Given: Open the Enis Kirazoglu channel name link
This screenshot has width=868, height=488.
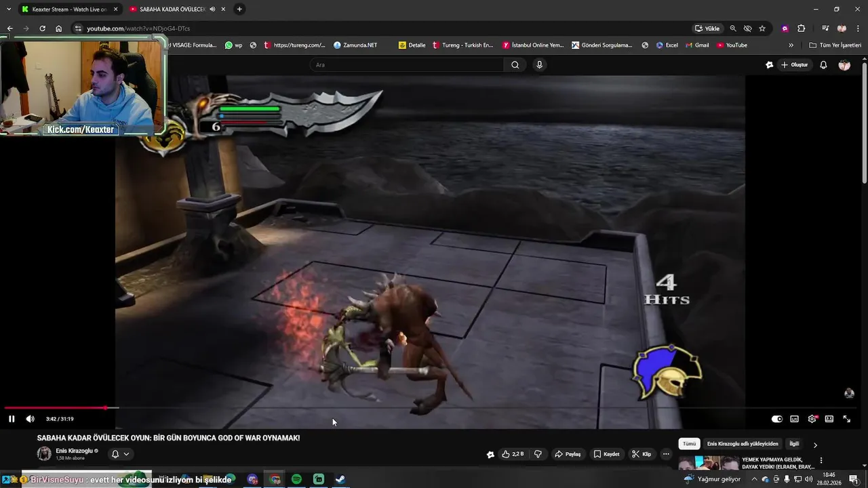Looking at the screenshot, I should pos(75,451).
